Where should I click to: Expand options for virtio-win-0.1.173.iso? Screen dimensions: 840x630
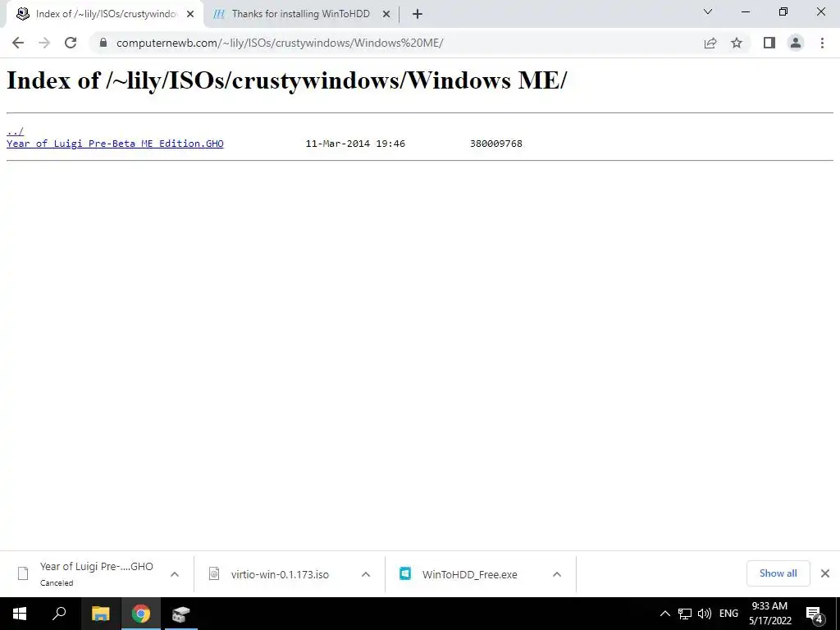tap(366, 574)
